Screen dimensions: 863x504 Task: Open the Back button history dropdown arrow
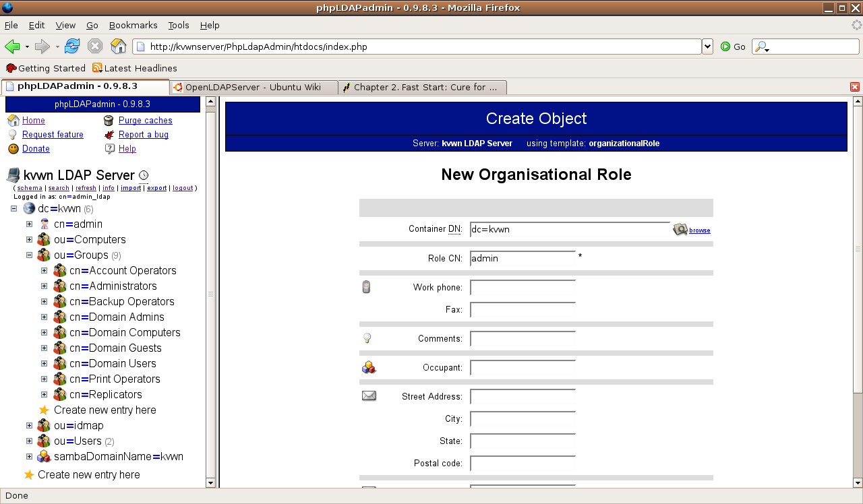pos(27,46)
